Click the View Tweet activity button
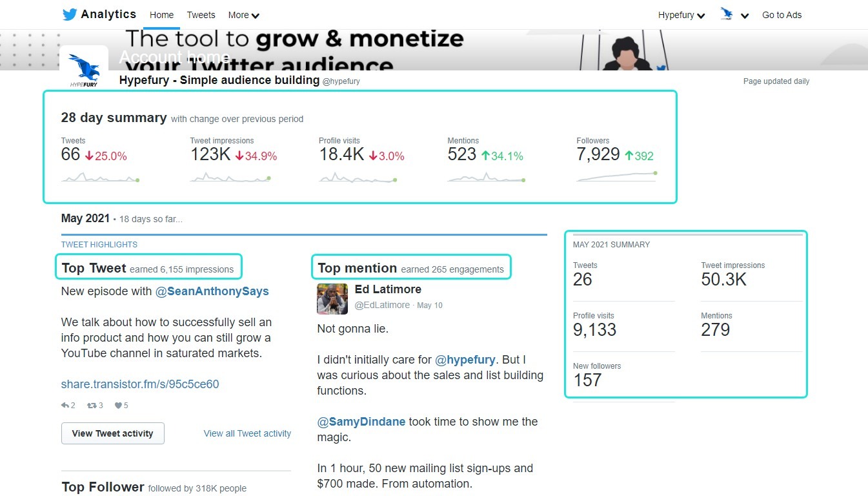868x496 pixels. 112,433
